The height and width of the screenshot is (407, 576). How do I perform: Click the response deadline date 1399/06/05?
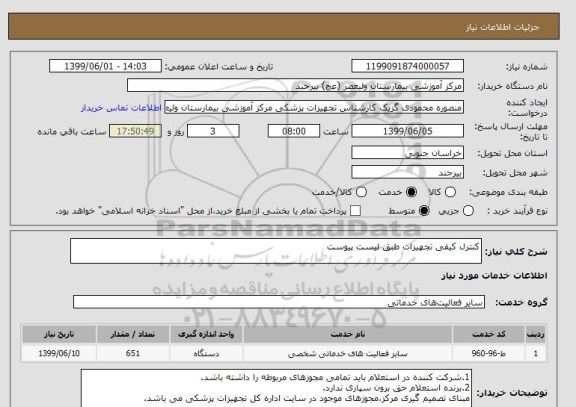407,131
